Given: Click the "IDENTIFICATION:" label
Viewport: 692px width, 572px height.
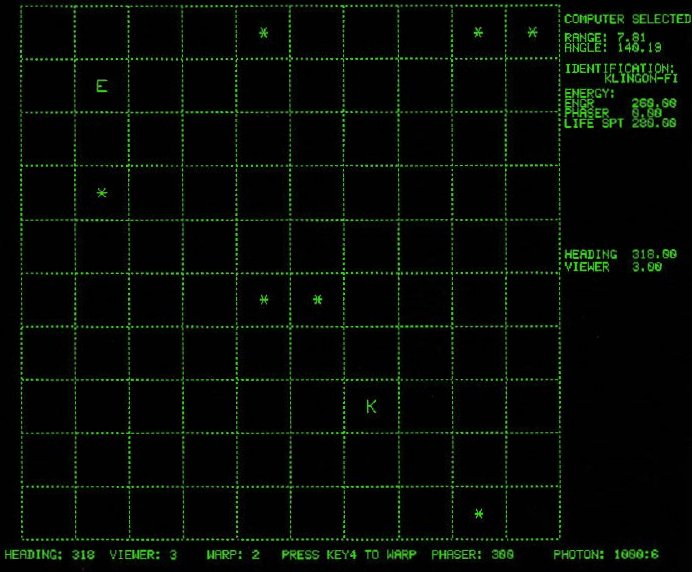Looking at the screenshot, I should point(620,68).
